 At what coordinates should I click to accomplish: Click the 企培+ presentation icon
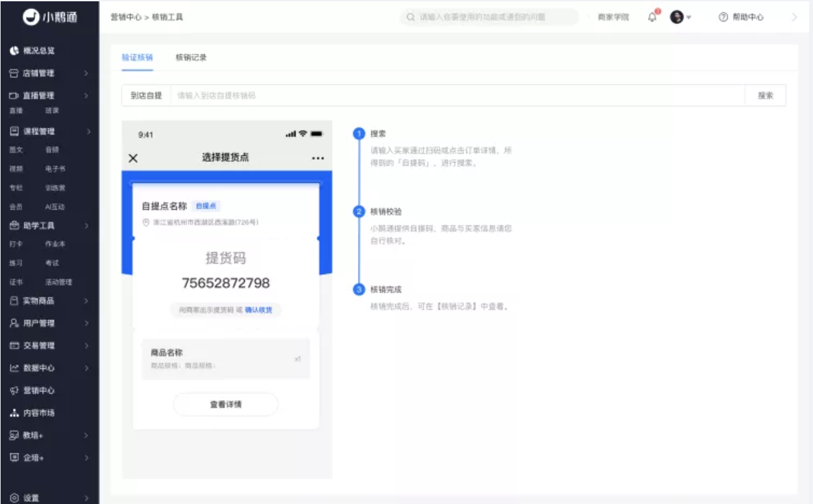coord(14,458)
